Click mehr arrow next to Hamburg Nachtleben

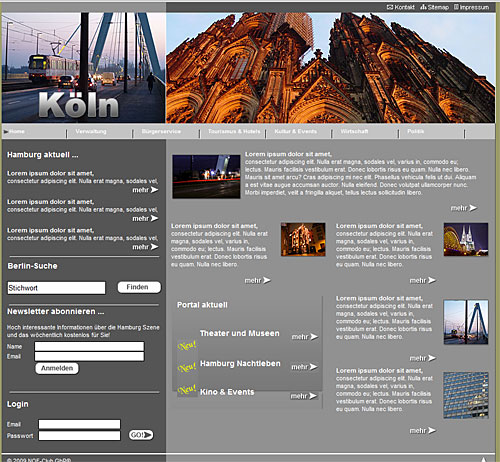click(304, 367)
